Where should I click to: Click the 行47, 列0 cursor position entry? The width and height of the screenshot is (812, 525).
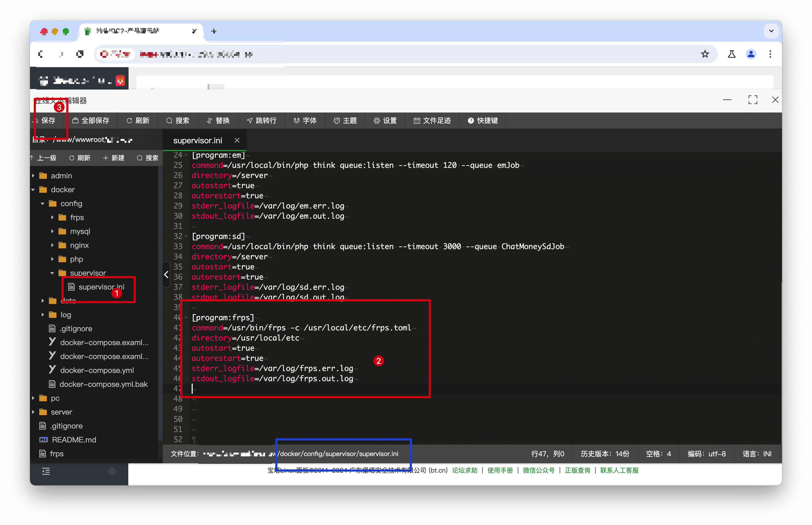[548, 454]
